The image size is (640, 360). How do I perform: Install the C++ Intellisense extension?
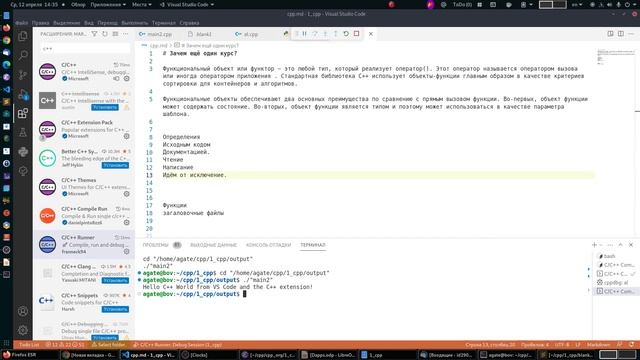[105, 107]
